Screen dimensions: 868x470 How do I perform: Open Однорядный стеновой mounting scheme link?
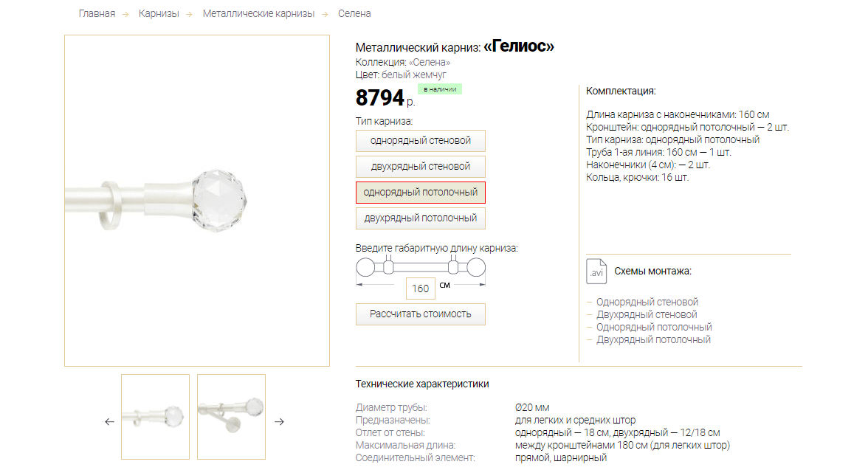click(x=647, y=302)
